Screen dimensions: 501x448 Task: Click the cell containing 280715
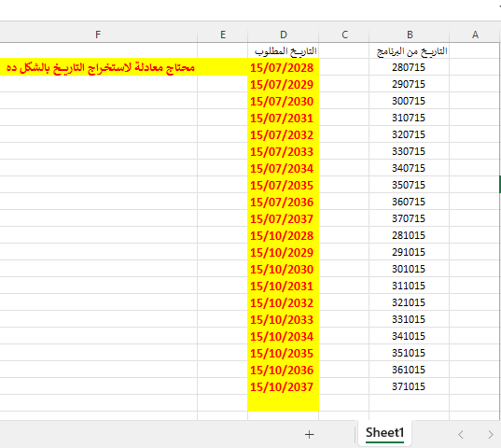pyautogui.click(x=410, y=67)
